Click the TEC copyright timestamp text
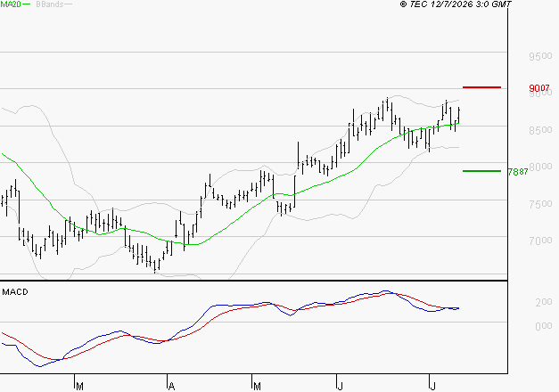This screenshot has height=392, width=559. click(x=456, y=4)
